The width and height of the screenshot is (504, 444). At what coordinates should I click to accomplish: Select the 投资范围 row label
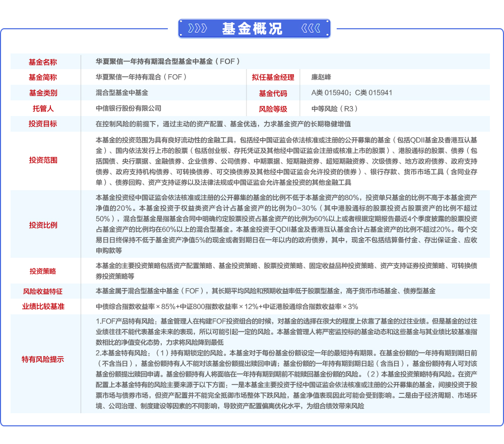click(x=43, y=160)
